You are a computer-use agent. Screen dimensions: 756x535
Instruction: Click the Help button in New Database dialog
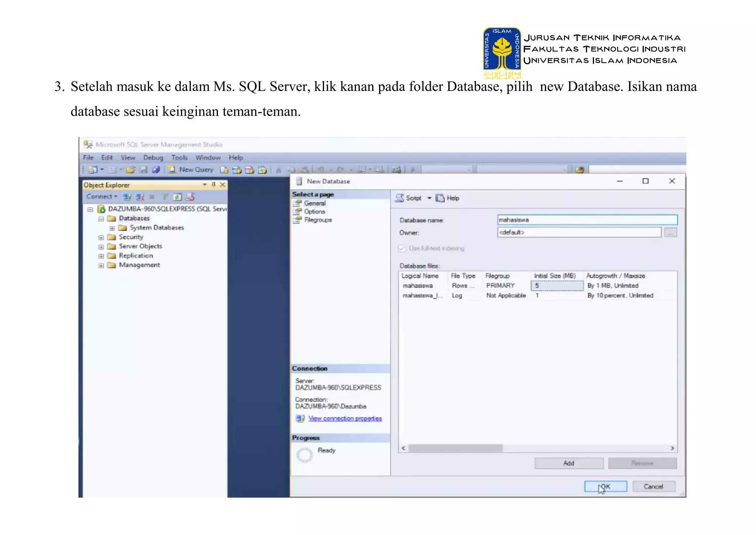(x=447, y=198)
